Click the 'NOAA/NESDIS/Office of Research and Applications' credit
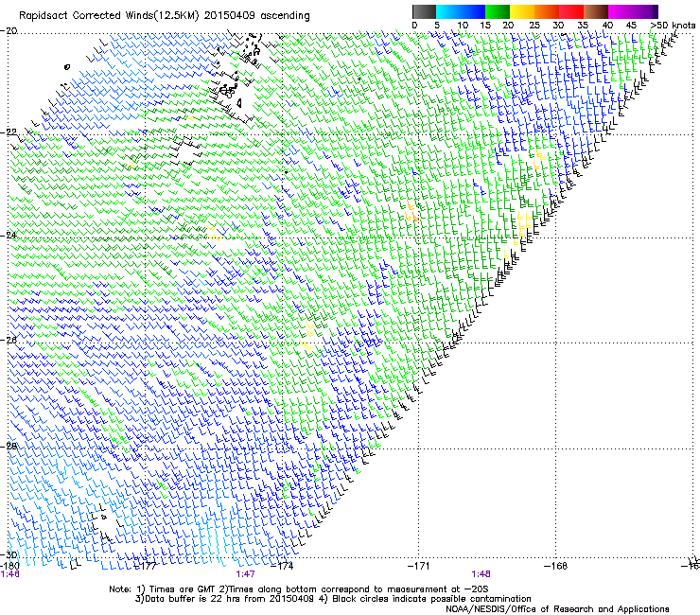700x615 pixels. coord(557,609)
